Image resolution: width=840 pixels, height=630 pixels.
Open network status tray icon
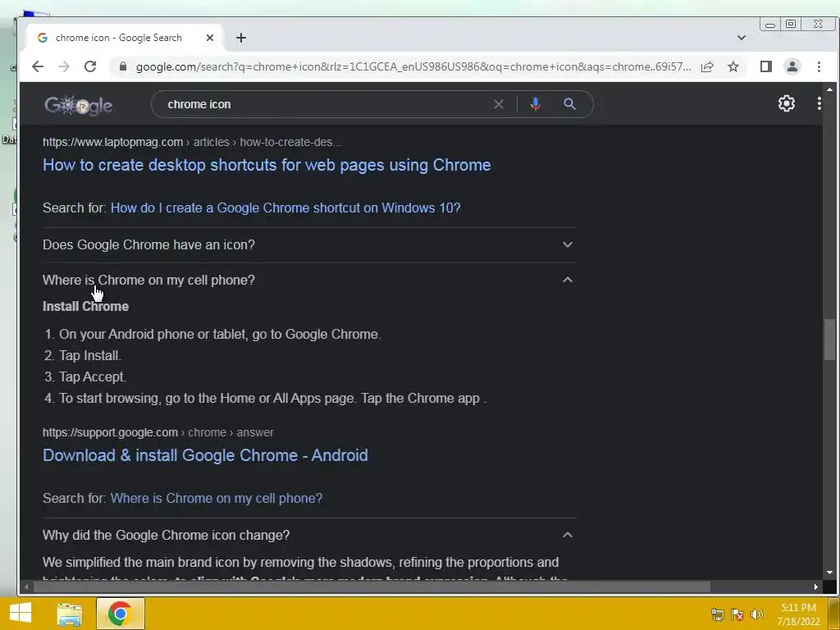click(x=717, y=614)
